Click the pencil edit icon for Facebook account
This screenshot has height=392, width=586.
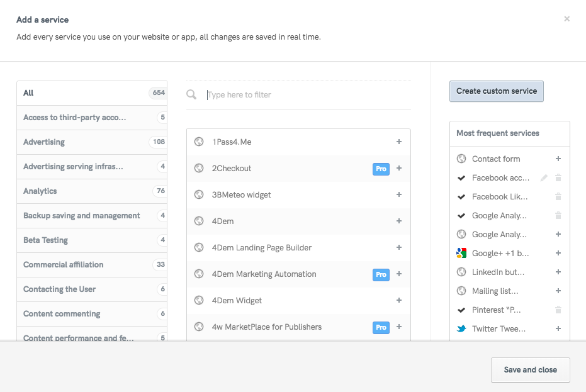544,178
